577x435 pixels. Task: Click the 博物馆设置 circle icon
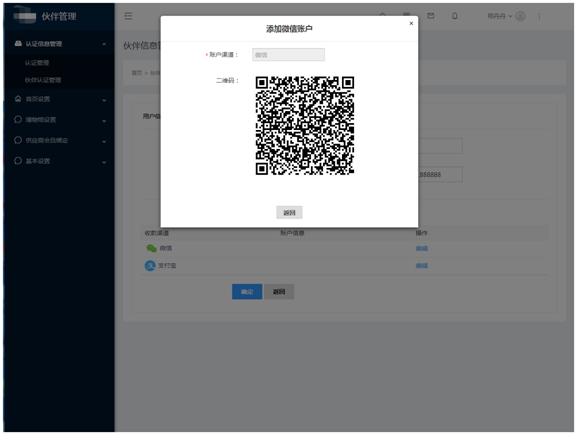(x=18, y=119)
